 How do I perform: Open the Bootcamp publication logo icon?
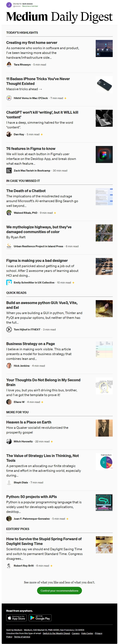click(x=9, y=170)
